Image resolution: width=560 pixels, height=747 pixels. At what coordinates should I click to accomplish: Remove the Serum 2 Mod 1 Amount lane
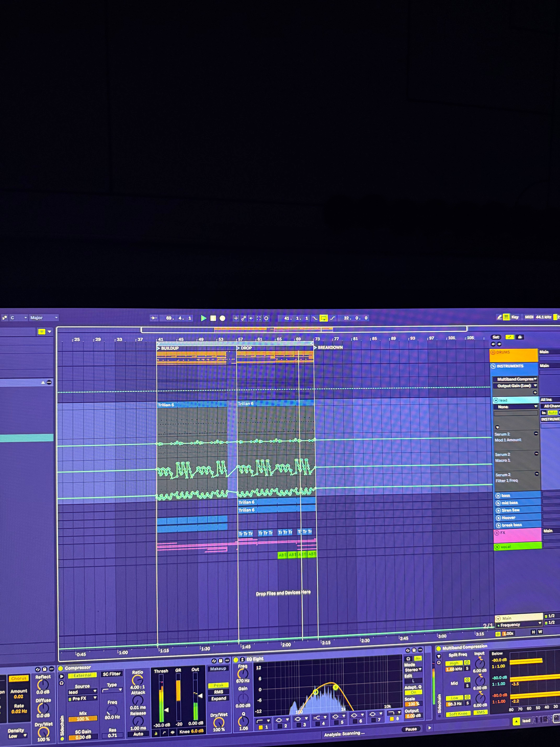coord(536,433)
